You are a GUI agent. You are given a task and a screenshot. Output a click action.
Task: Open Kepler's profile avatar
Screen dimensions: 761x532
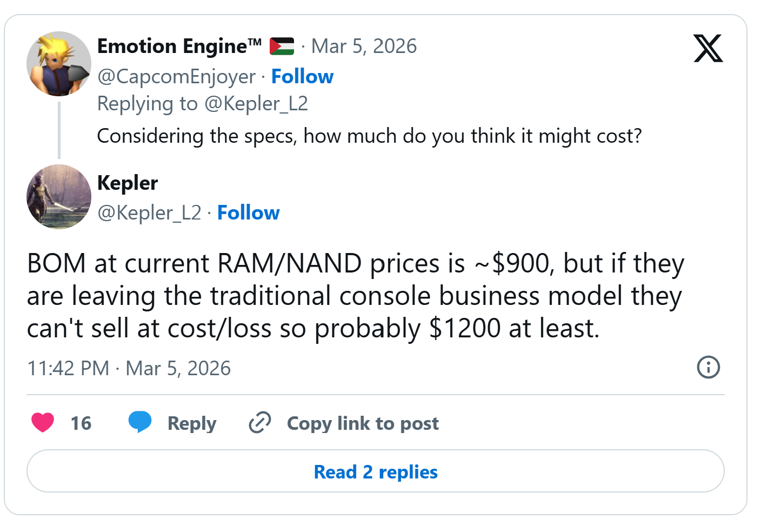click(x=58, y=197)
